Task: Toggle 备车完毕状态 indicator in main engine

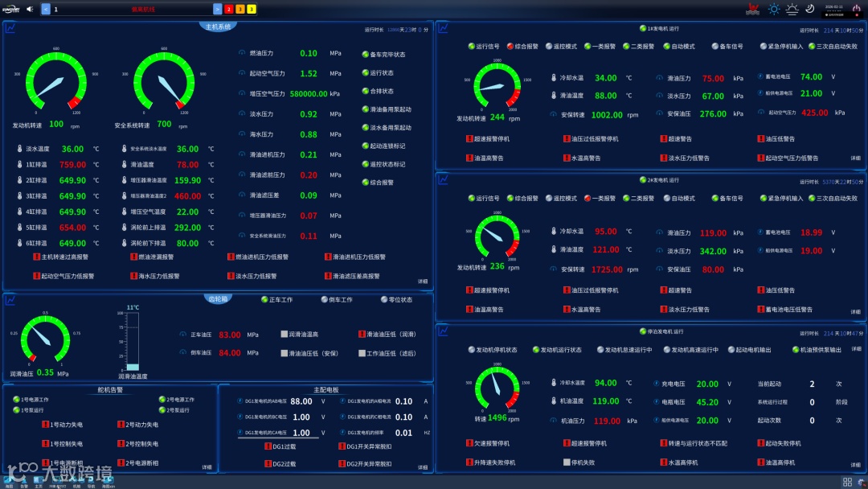Action: pos(383,54)
